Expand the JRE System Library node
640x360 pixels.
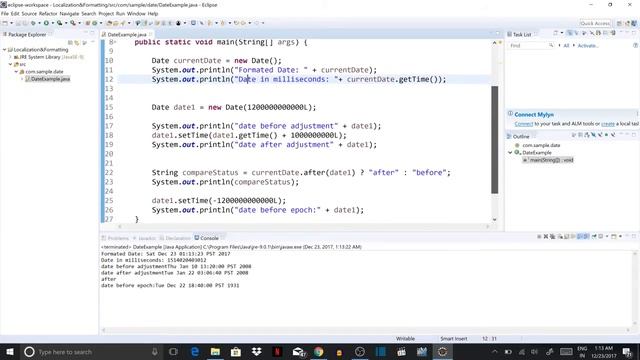point(11,57)
